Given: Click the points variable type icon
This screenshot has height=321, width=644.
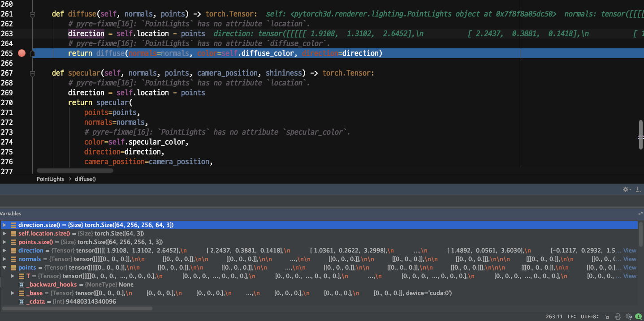Looking at the screenshot, I should point(13,267).
